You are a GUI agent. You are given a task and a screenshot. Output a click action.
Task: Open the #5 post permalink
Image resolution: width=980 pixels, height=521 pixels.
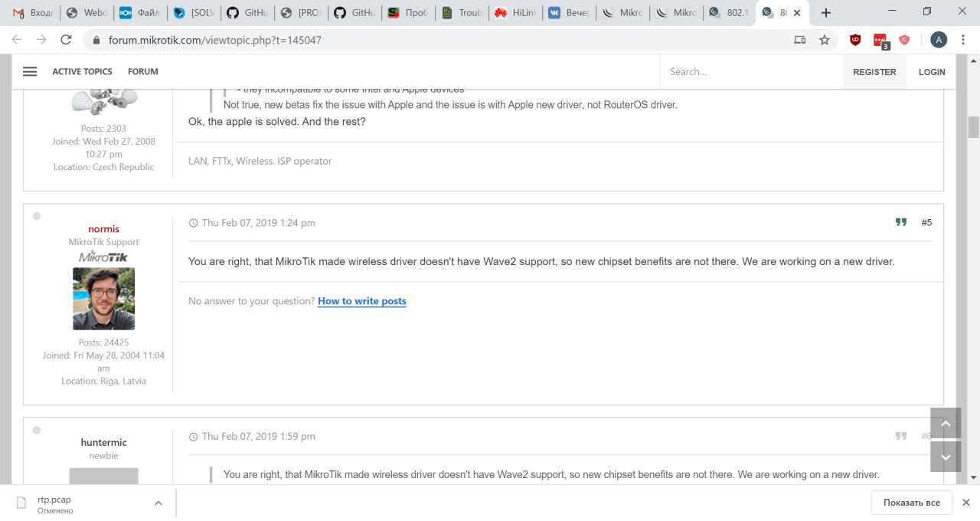[926, 222]
